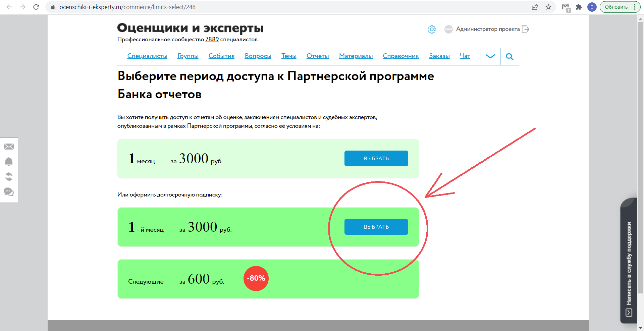Open the settings gear icon near profile
The image size is (644, 331).
(x=432, y=29)
